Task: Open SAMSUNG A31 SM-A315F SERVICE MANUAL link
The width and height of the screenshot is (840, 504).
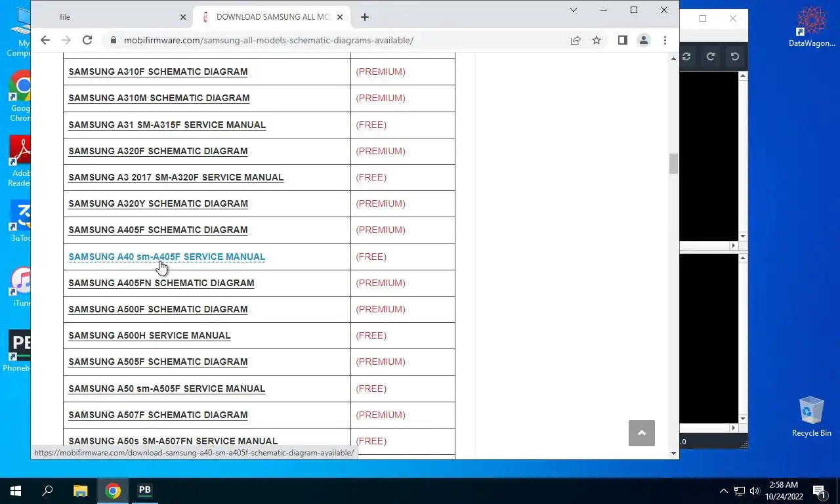Action: coord(167,125)
